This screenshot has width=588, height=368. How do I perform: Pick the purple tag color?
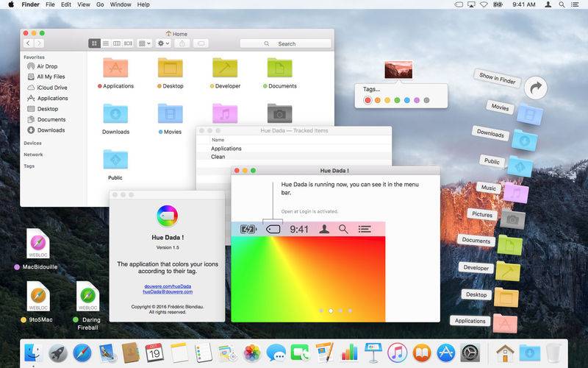[417, 100]
